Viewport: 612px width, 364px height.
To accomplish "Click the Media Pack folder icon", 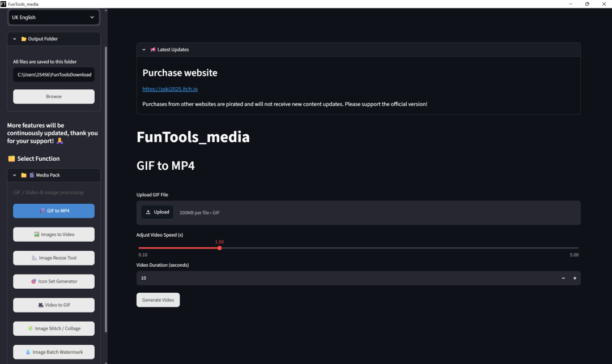I will click(24, 175).
